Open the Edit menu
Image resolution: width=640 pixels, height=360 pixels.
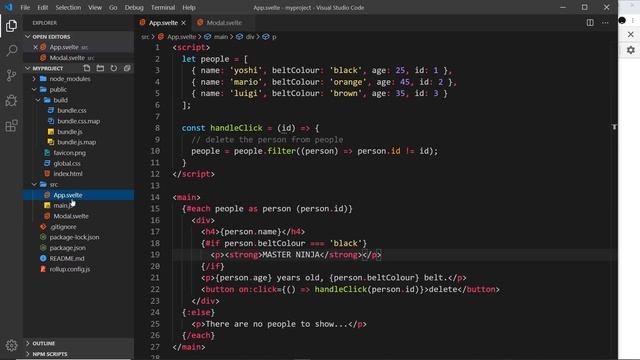click(x=42, y=7)
